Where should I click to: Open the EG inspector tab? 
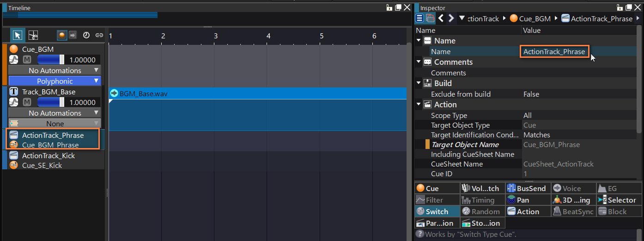(619, 188)
